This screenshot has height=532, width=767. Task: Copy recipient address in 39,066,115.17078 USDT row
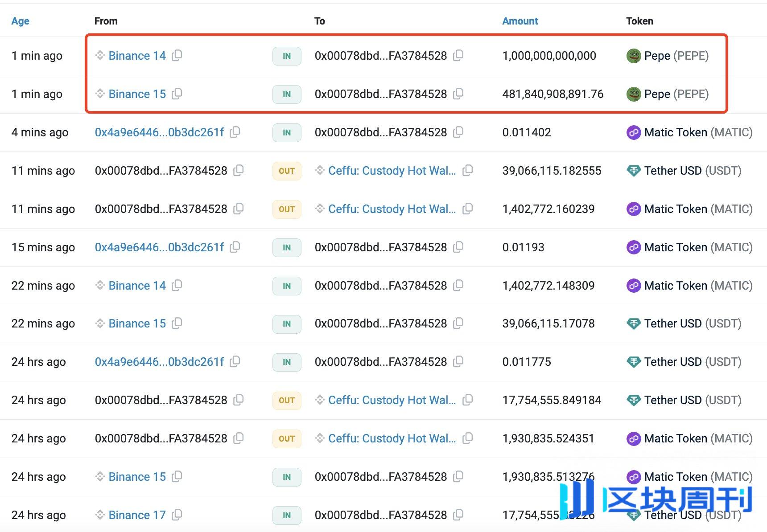[x=458, y=323]
